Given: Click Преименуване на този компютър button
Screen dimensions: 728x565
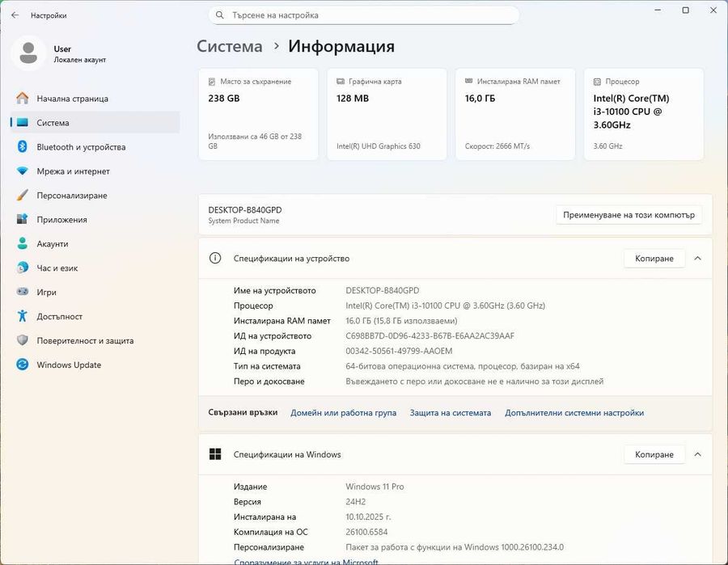Looking at the screenshot, I should point(629,215).
